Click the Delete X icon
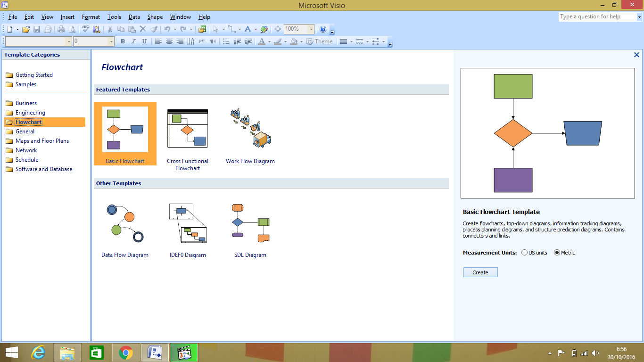Image resolution: width=644 pixels, height=362 pixels. pyautogui.click(x=143, y=29)
